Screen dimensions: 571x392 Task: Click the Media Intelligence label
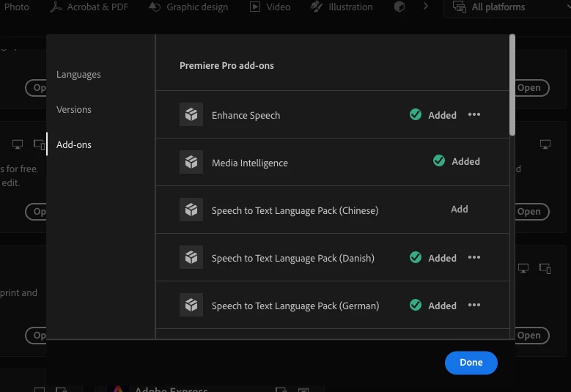tap(250, 163)
